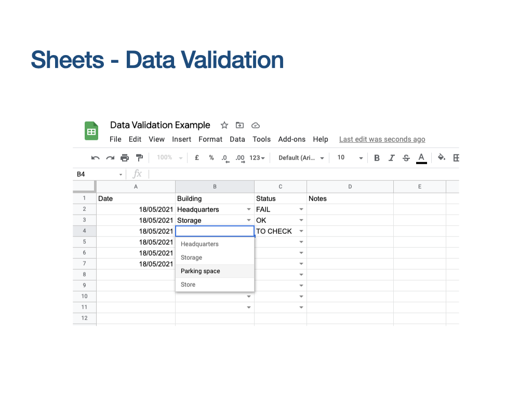Star the Data Validation Example document

click(x=224, y=125)
